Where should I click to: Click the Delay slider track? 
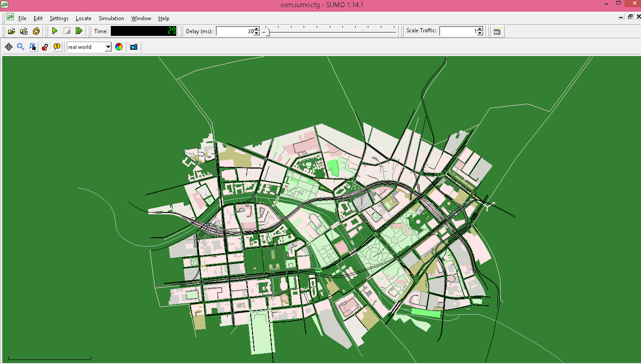coord(330,31)
